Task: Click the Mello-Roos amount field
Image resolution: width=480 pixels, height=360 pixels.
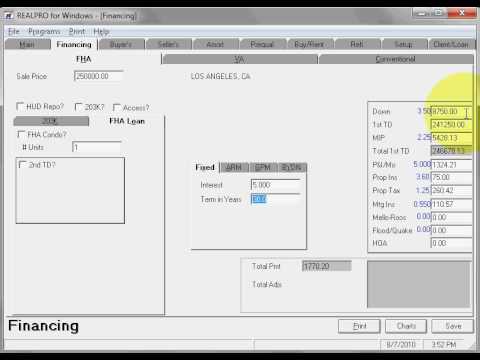Action: coord(452,217)
